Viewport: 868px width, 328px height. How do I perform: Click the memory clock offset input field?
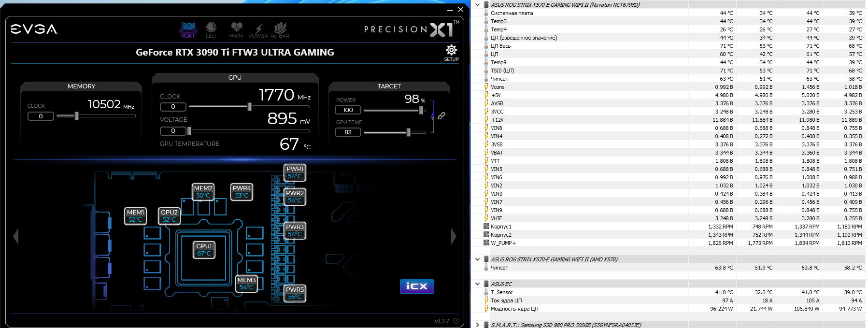[x=41, y=116]
